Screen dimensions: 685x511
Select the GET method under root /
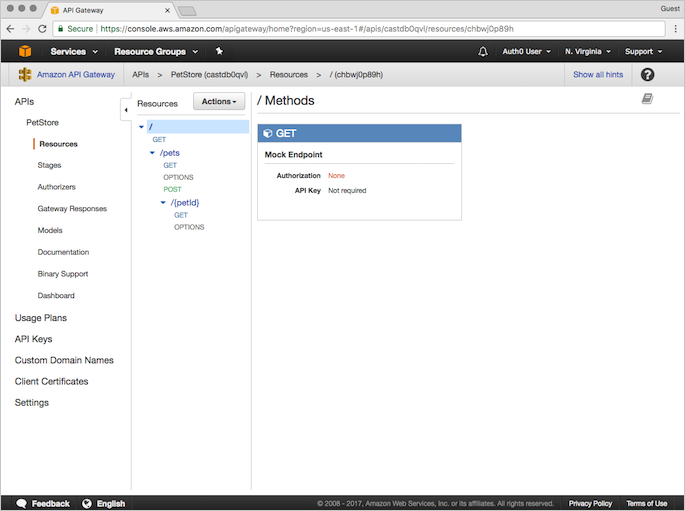(159, 140)
